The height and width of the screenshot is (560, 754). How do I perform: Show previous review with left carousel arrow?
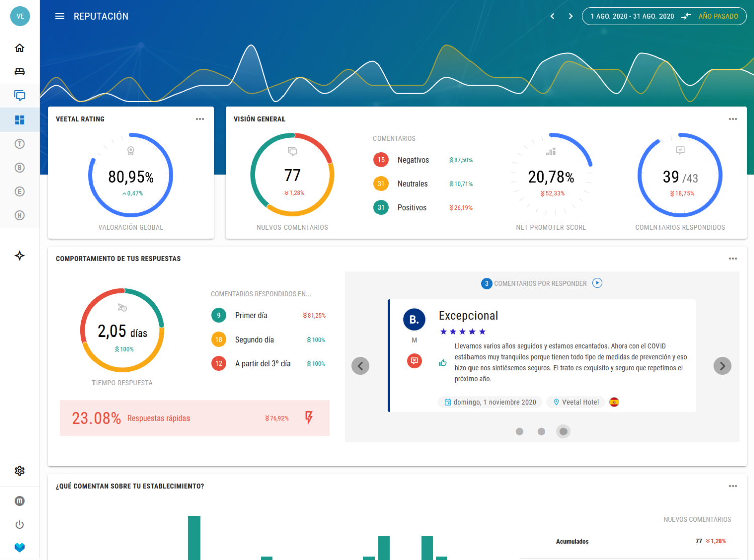click(x=360, y=366)
